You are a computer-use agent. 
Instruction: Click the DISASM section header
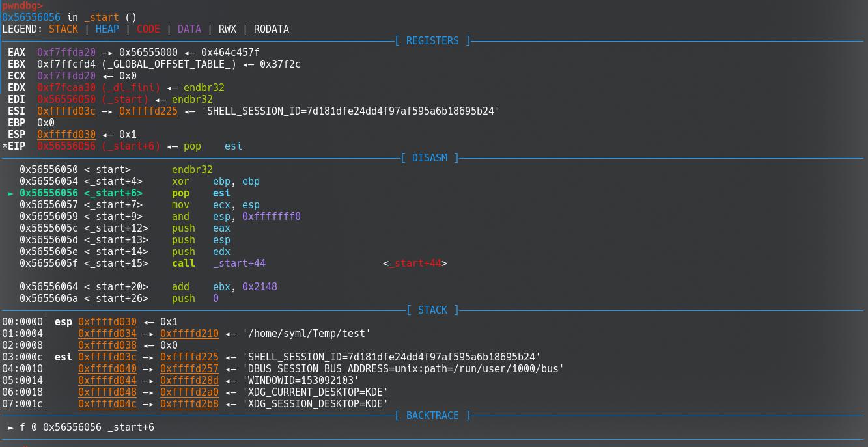point(429,157)
